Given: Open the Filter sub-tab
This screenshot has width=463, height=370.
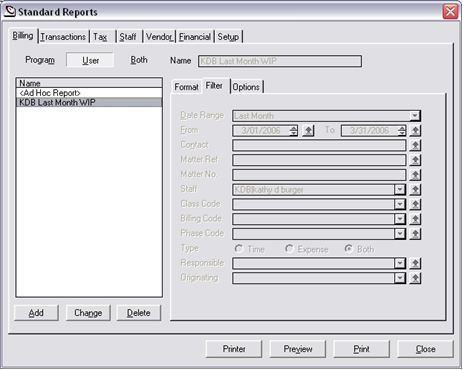Looking at the screenshot, I should pyautogui.click(x=214, y=86).
